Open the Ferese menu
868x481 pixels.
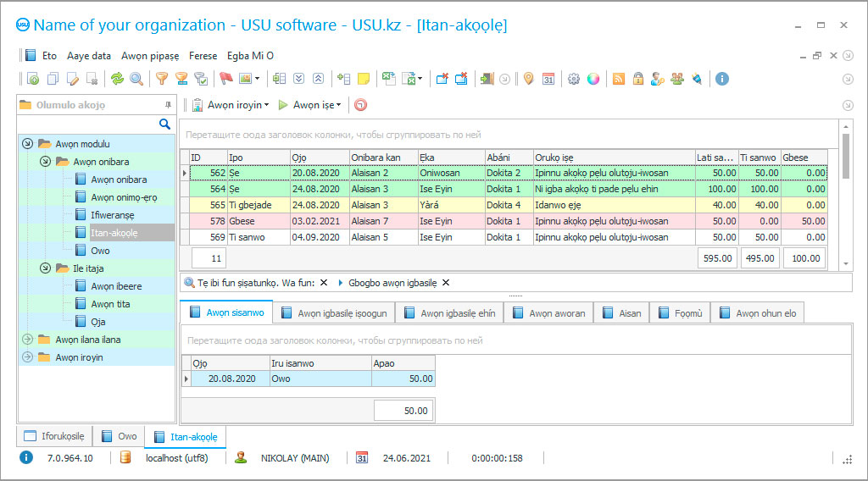(203, 56)
